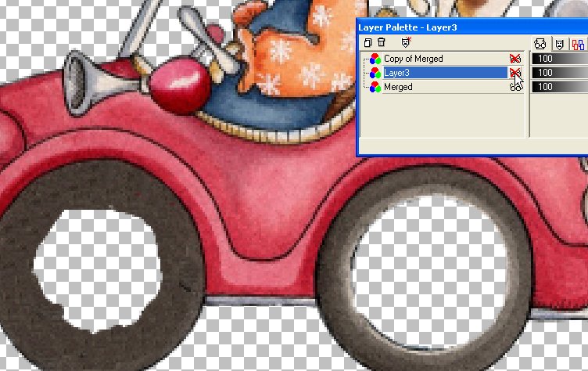The image size is (588, 371).
Task: Hide the Merged layer
Action: coord(515,87)
